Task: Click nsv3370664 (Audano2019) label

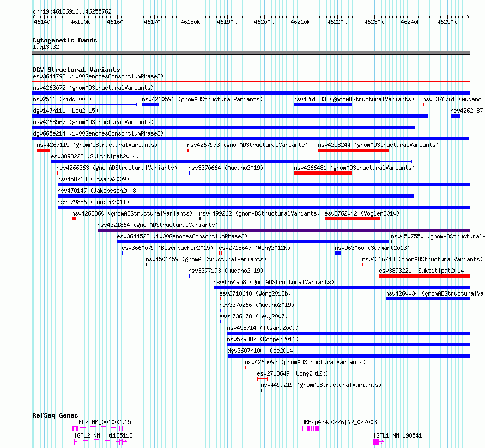Action: (x=226, y=168)
